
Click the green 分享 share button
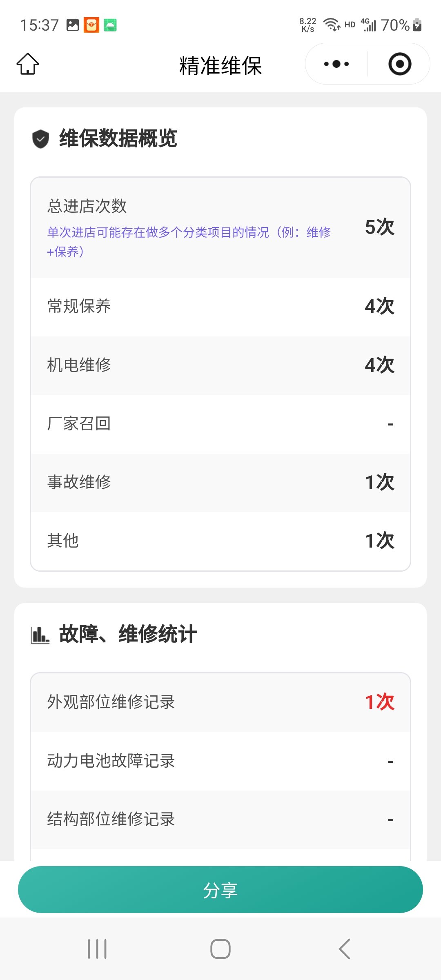click(x=220, y=889)
